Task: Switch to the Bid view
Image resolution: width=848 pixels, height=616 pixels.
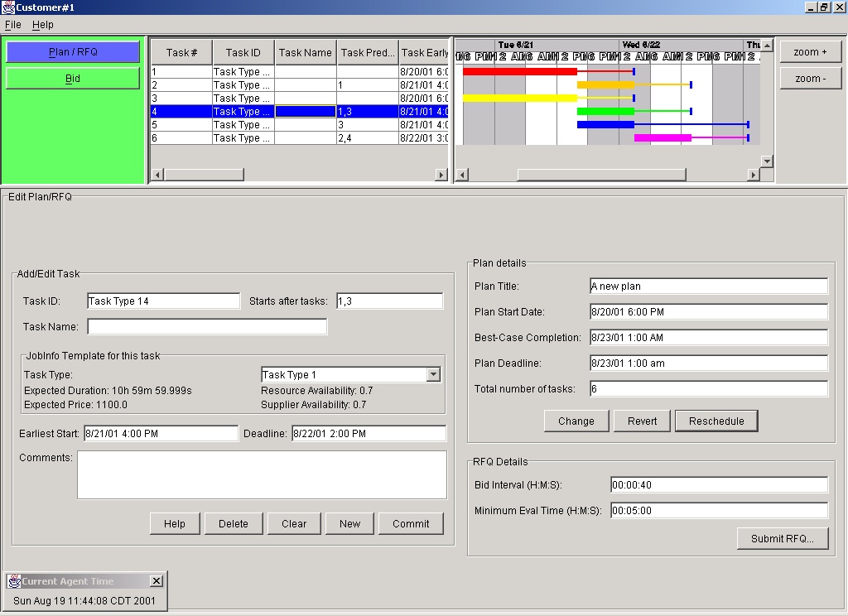Action: [x=73, y=79]
